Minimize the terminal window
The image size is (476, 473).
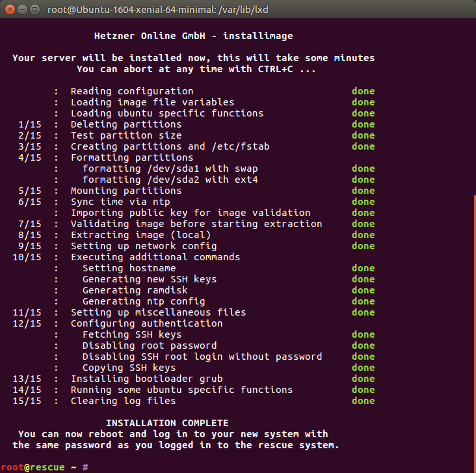[21, 10]
